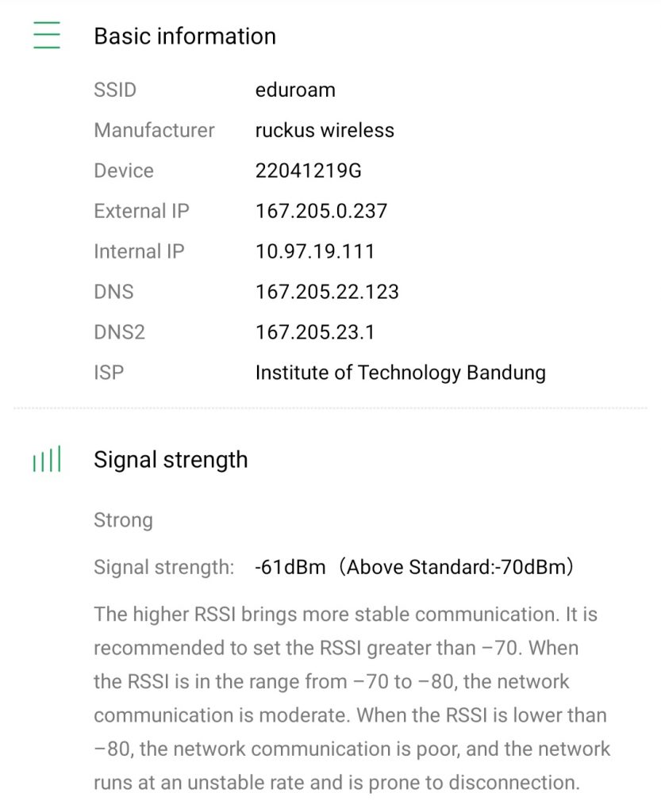Tap the External IP field label

tap(141, 211)
